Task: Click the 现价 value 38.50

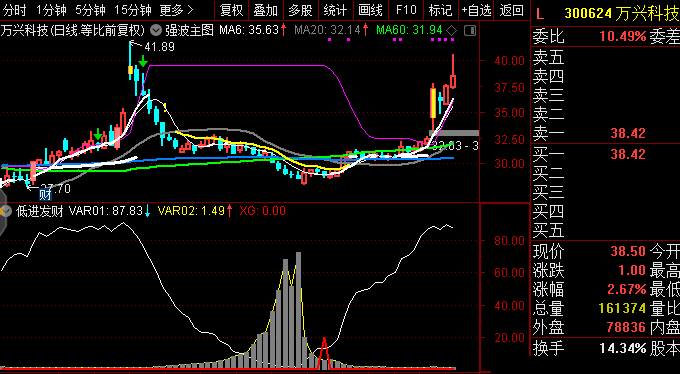Action: 628,251
